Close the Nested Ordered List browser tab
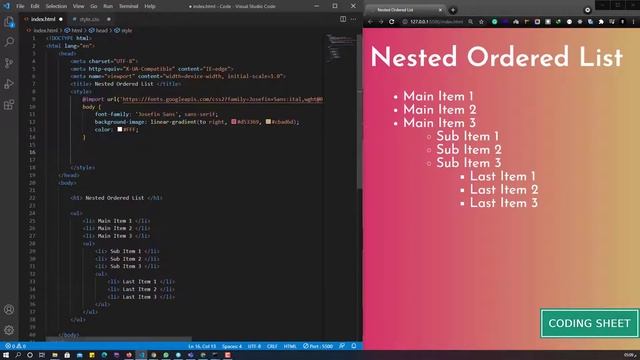The image size is (640, 360). pyautogui.click(x=440, y=10)
